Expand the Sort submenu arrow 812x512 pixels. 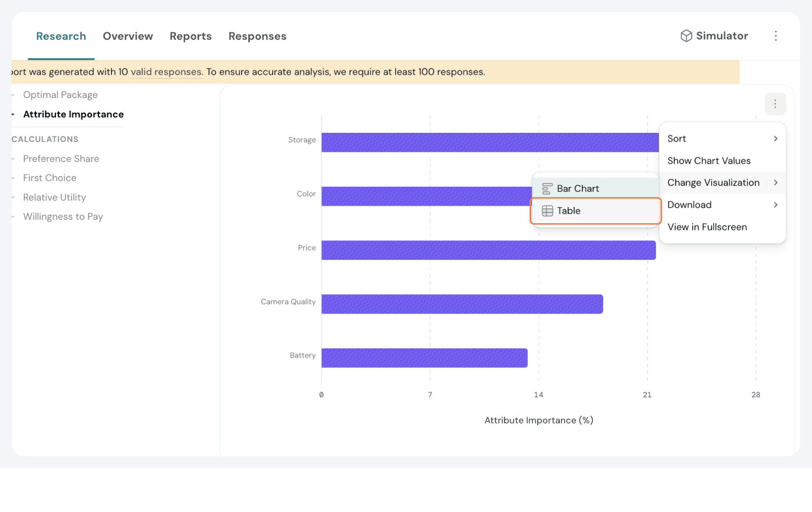(775, 139)
